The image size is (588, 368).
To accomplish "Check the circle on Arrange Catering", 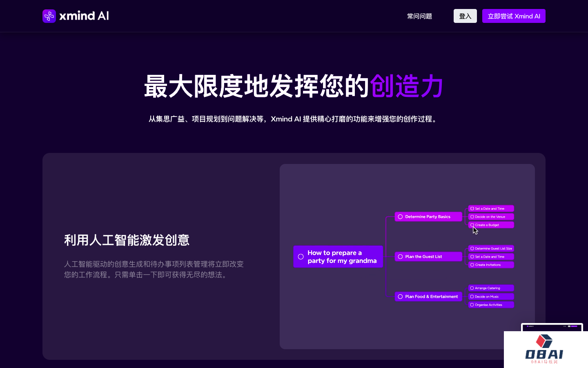I will (x=472, y=288).
